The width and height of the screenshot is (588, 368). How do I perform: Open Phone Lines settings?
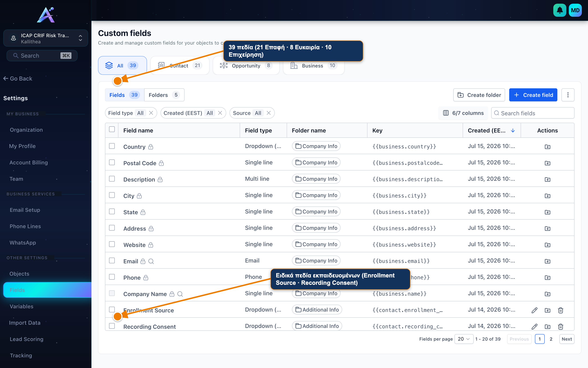(x=25, y=226)
